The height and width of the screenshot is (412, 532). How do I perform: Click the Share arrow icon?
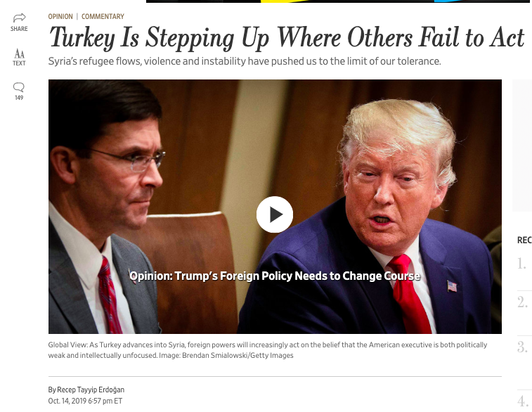19,18
